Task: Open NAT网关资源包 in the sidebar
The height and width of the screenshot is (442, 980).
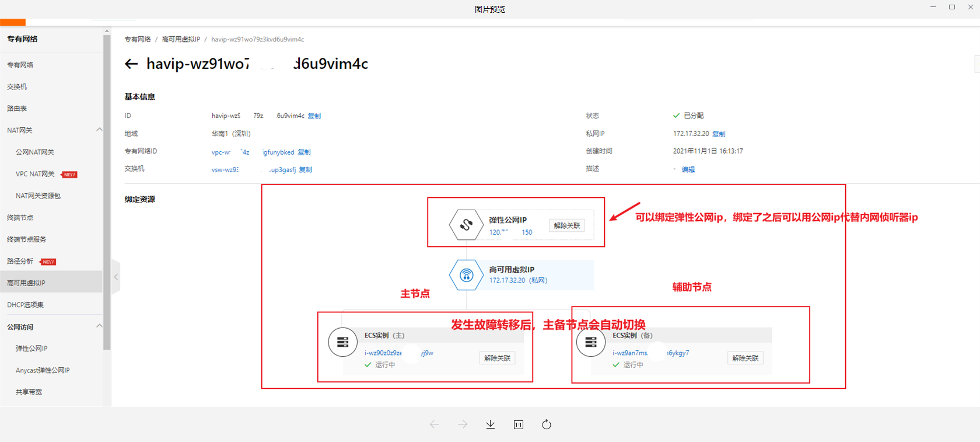Action: click(x=38, y=196)
